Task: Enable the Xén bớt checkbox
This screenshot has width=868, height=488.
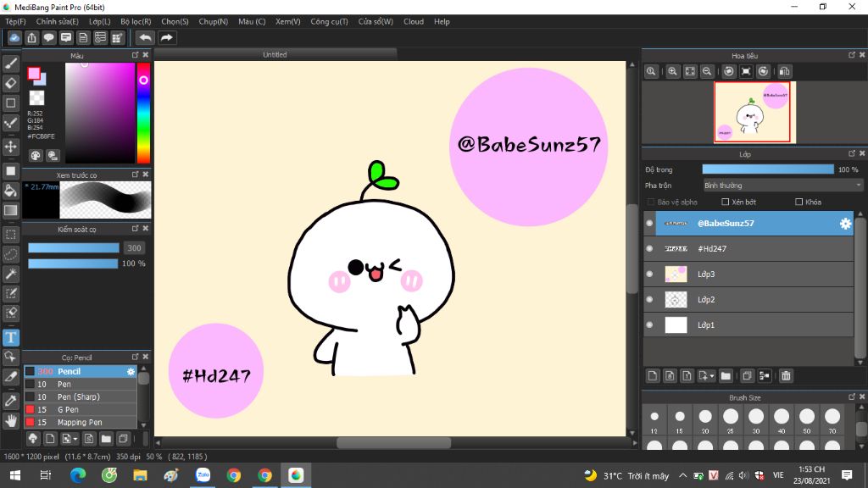Action: point(726,202)
